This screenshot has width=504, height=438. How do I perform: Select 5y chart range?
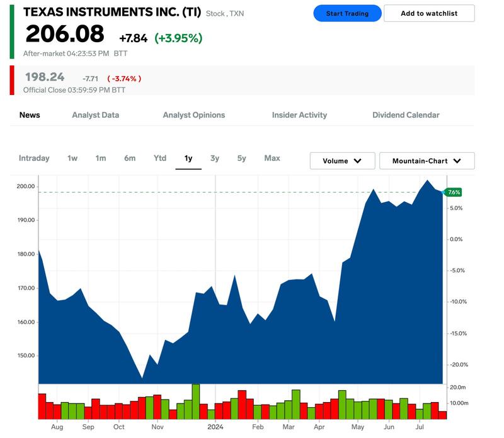pyautogui.click(x=241, y=158)
